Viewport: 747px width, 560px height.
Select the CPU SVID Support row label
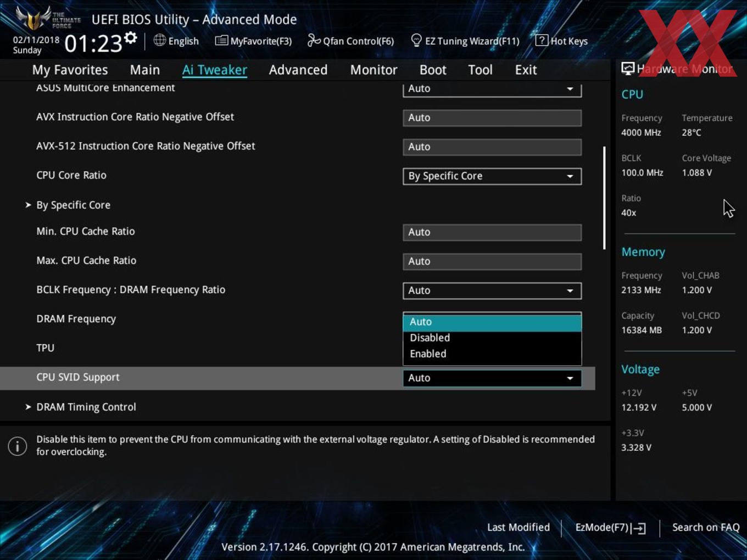tap(78, 377)
